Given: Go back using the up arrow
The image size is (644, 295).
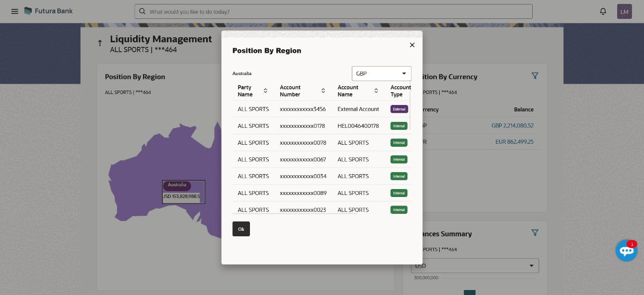Looking at the screenshot, I should (x=100, y=43).
